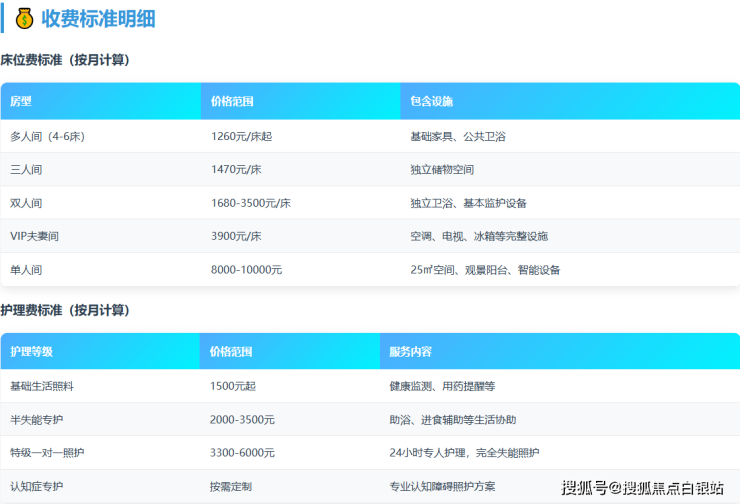Image resolution: width=740 pixels, height=504 pixels.
Task: Click the money bag icon beside the title
Action: click(24, 19)
